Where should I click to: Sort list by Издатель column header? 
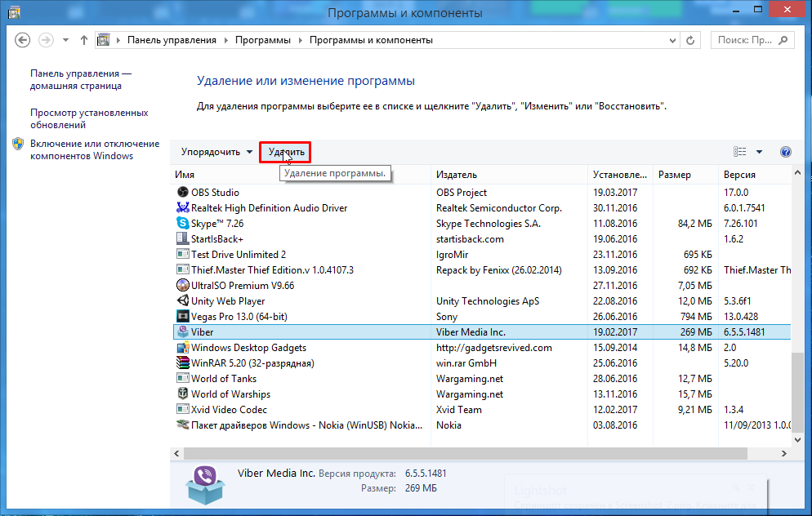pyautogui.click(x=456, y=175)
